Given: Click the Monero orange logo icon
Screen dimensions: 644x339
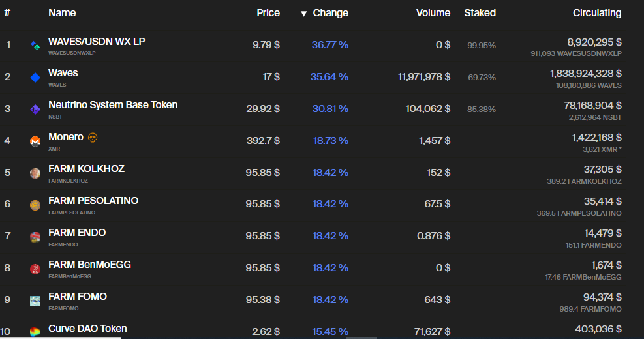Looking at the screenshot, I should click(x=35, y=141).
